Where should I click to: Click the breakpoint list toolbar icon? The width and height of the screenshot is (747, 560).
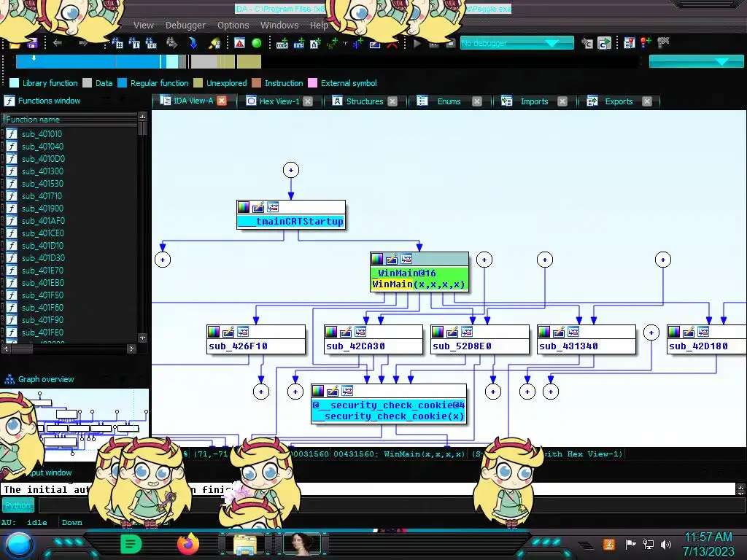point(630,43)
